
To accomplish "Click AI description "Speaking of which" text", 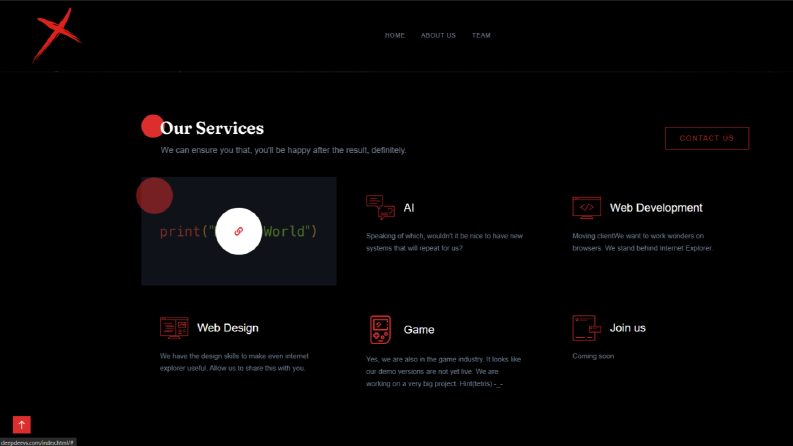I will tap(445, 242).
